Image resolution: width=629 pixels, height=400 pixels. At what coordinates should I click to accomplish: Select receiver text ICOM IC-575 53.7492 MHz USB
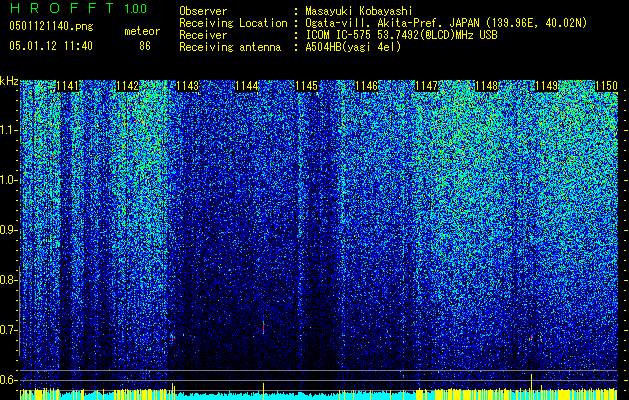tap(401, 35)
